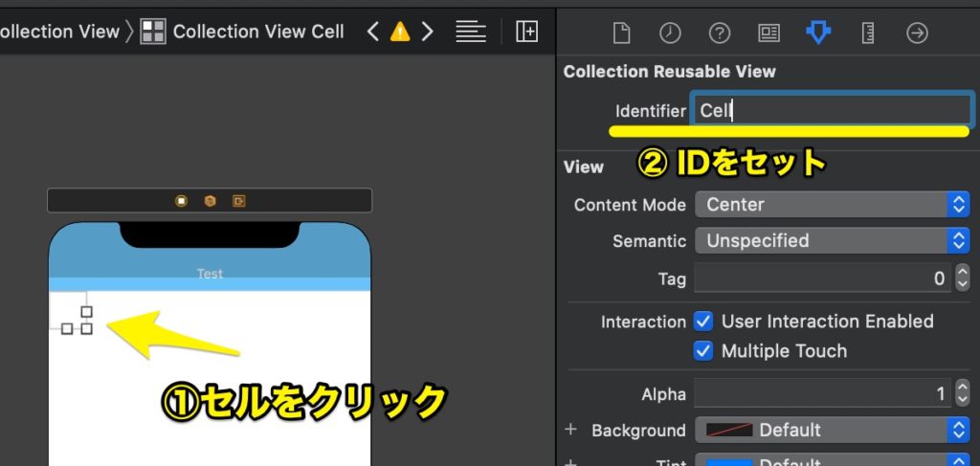Click the Collection View Cell breadcrumb text

(x=258, y=32)
